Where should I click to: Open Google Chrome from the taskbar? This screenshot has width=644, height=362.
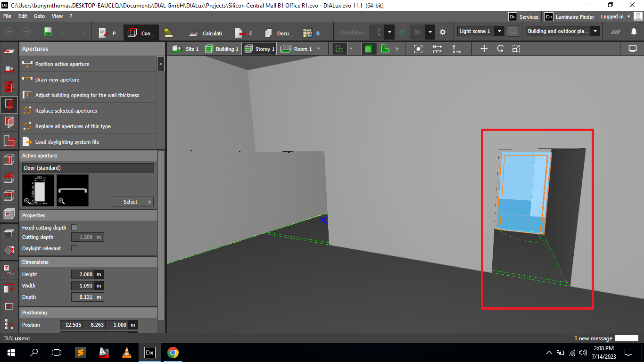pyautogui.click(x=173, y=353)
